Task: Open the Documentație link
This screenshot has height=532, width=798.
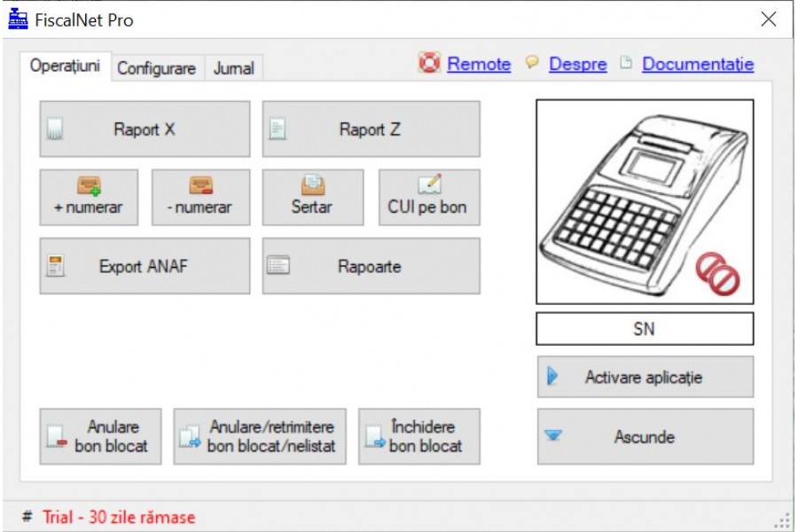Action: [x=698, y=64]
